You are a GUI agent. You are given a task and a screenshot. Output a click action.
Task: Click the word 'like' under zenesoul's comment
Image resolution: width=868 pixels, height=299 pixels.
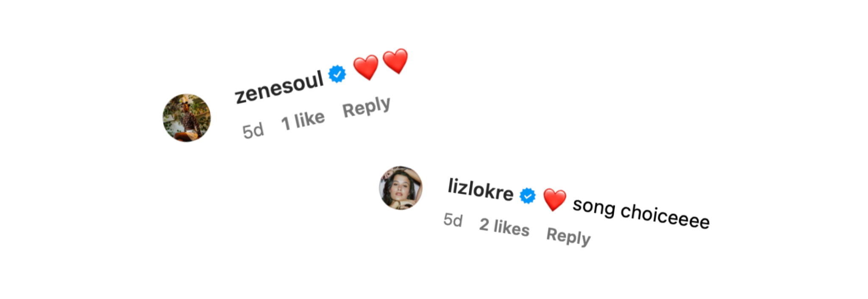310,120
